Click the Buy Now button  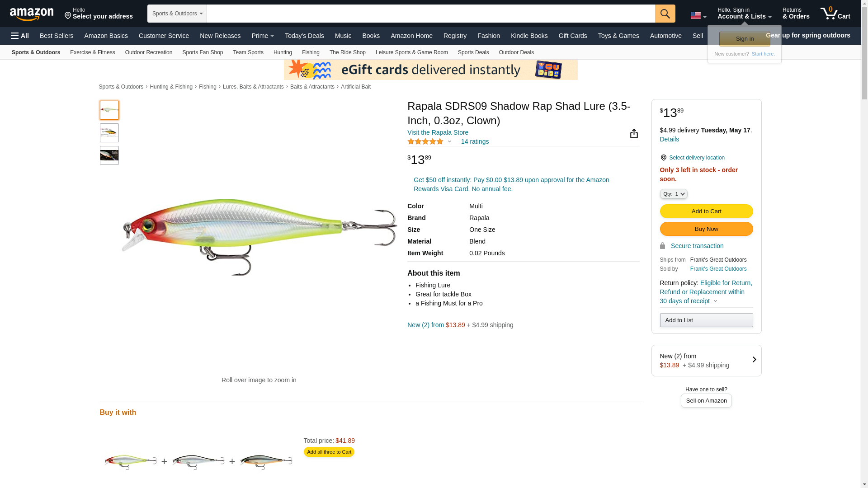tap(706, 229)
